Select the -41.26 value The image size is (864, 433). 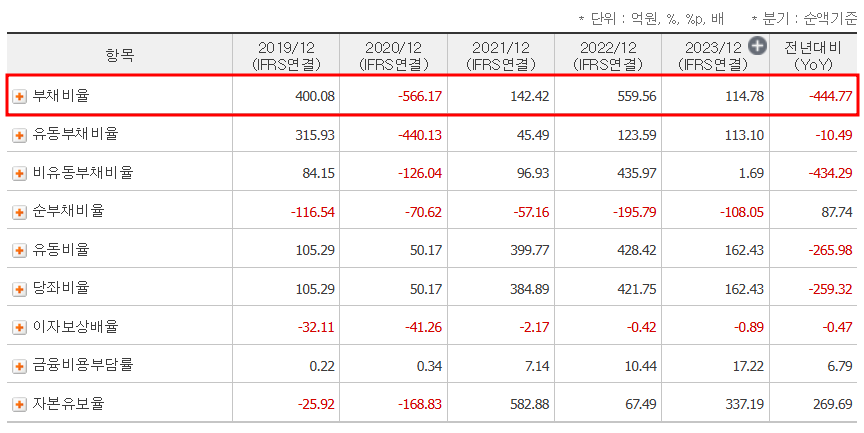[x=423, y=328]
